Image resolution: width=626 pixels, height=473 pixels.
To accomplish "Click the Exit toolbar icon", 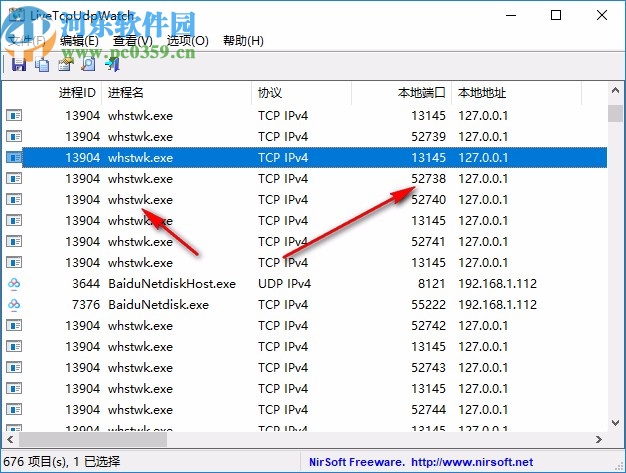I will (x=112, y=64).
